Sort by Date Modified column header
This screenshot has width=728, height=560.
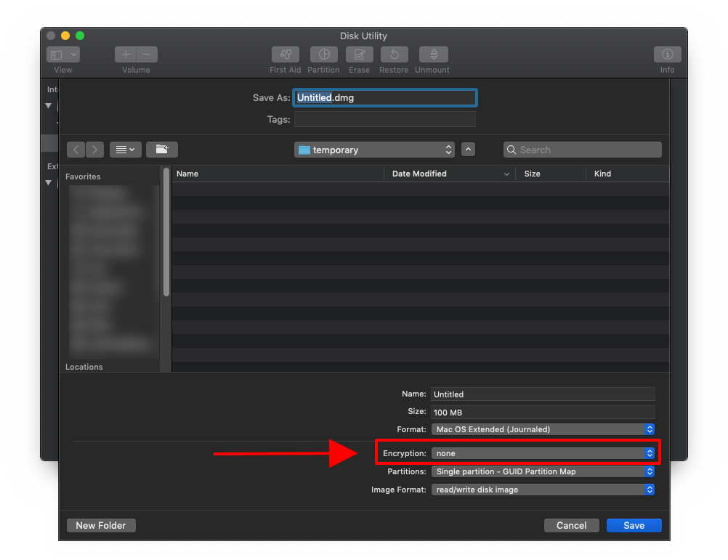pos(450,174)
